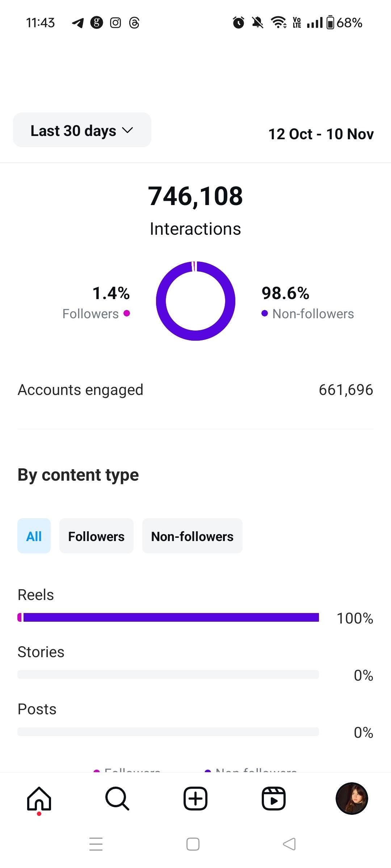Screen dimensions: 391x868
Task: Click the chevron beside Last 30 days
Action: pyautogui.click(x=128, y=130)
